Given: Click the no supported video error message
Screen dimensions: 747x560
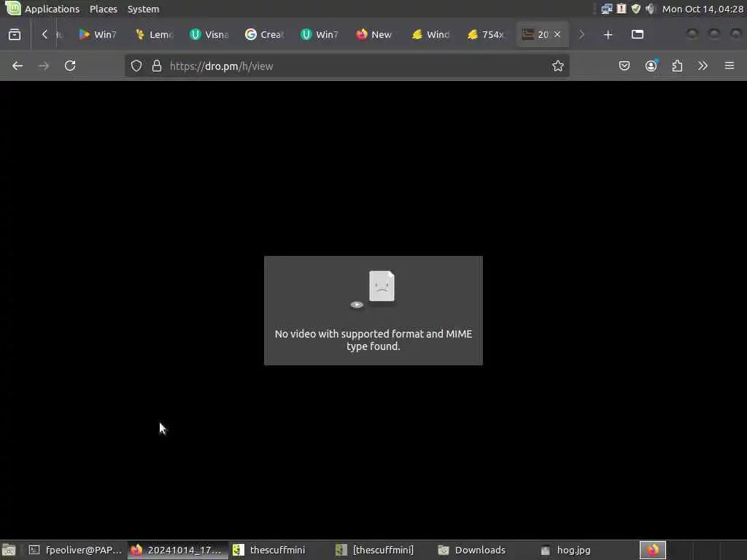Looking at the screenshot, I should (373, 340).
